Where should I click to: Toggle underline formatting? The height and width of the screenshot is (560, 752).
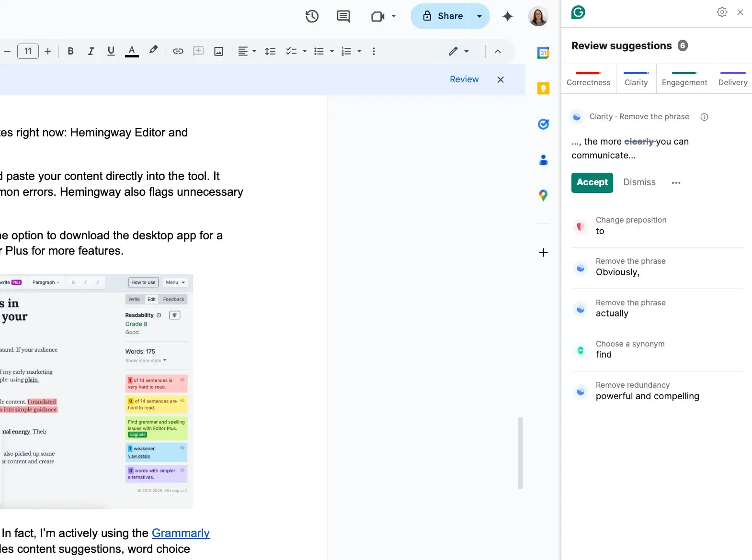(111, 51)
